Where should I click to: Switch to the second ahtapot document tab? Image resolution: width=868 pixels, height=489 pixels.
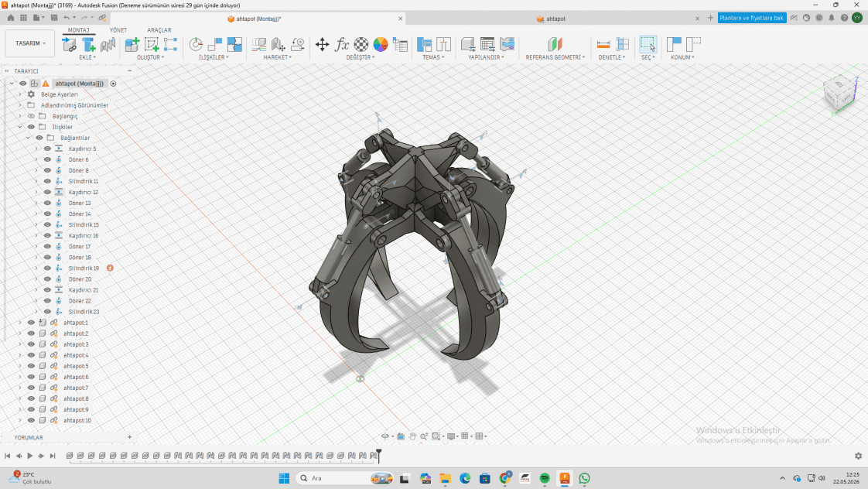555,19
